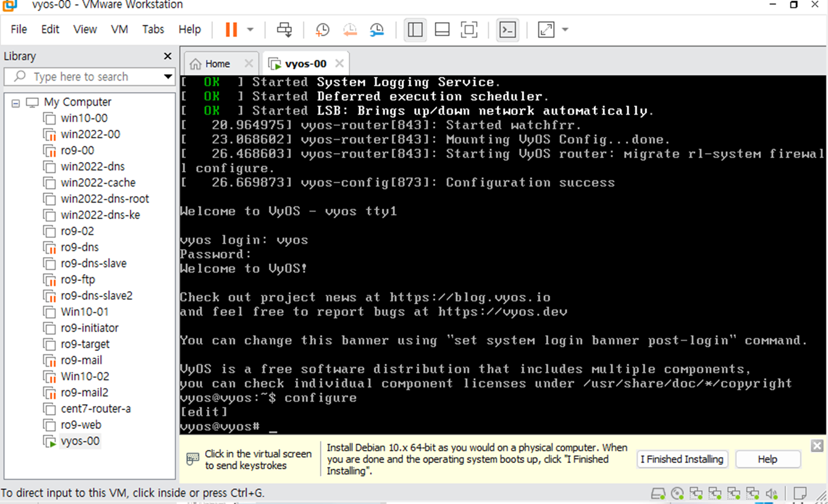Click the VM icon beside Win10-02
The height and width of the screenshot is (504, 828).
(x=50, y=377)
